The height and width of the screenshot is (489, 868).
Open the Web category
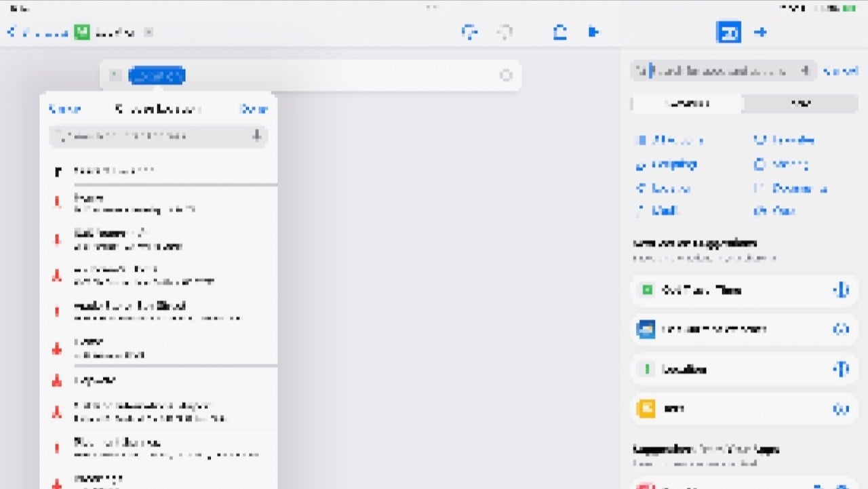[774, 211]
